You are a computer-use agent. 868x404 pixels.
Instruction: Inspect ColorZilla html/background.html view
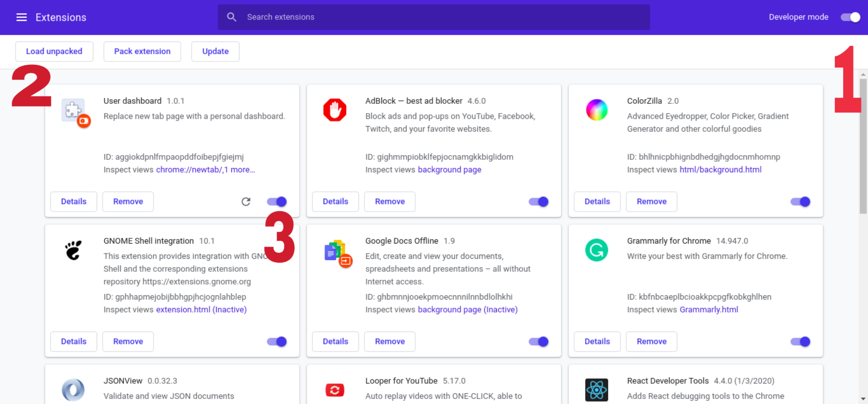pos(721,170)
